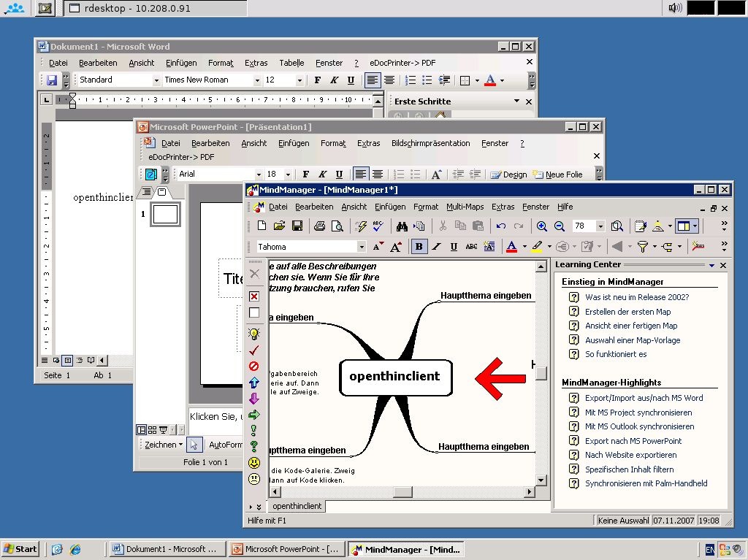The height and width of the screenshot is (560, 748).
Task: Toggle Underline in PowerPoint toolbar
Action: pos(339,174)
